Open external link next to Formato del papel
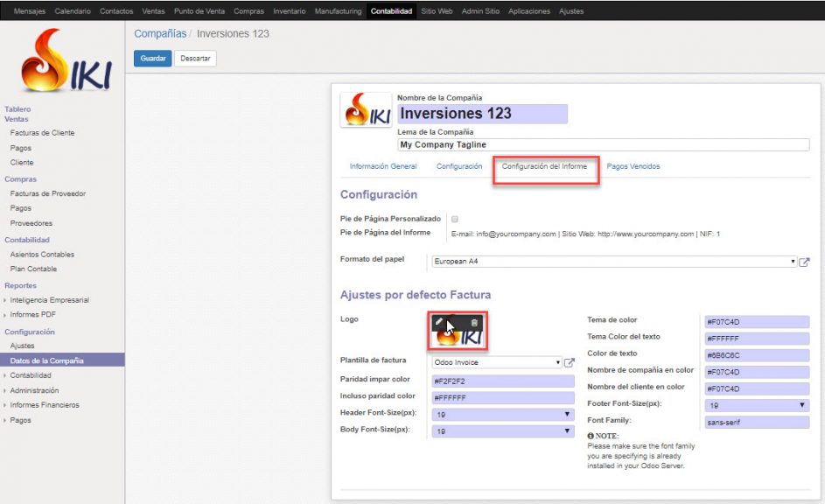The height and width of the screenshot is (504, 825). point(806,260)
